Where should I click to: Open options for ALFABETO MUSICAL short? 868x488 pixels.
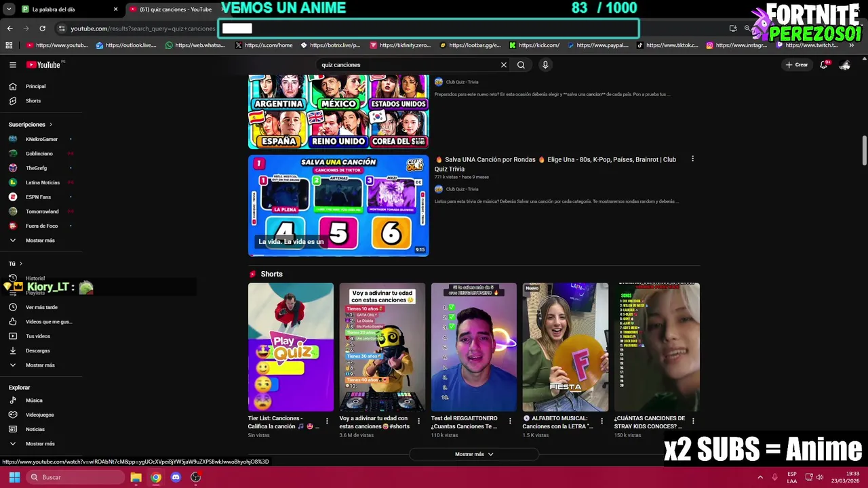(601, 421)
